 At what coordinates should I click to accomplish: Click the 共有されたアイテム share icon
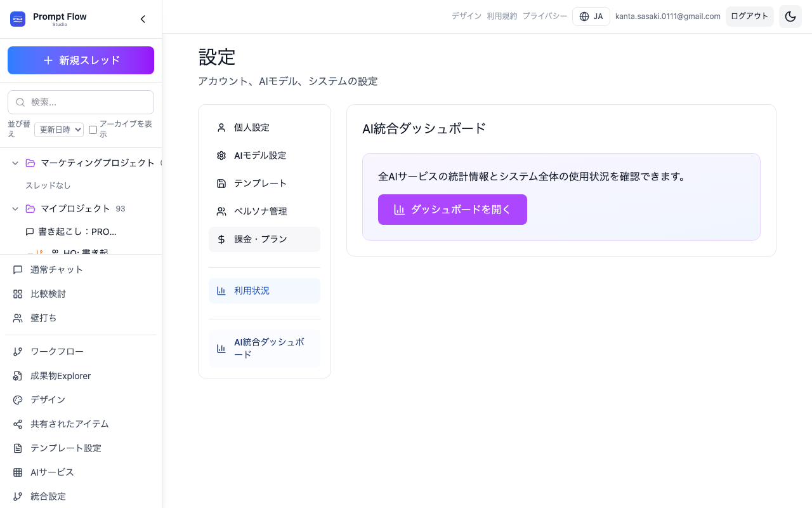tap(18, 424)
